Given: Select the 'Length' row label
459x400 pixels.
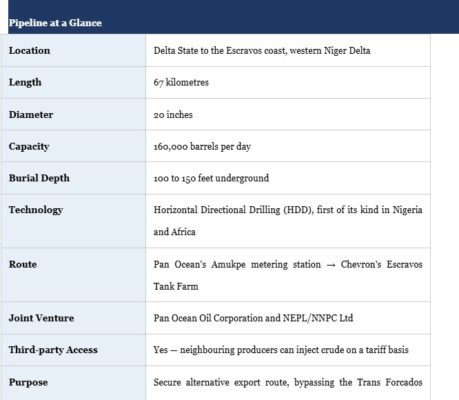Looking at the screenshot, I should pyautogui.click(x=25, y=82).
